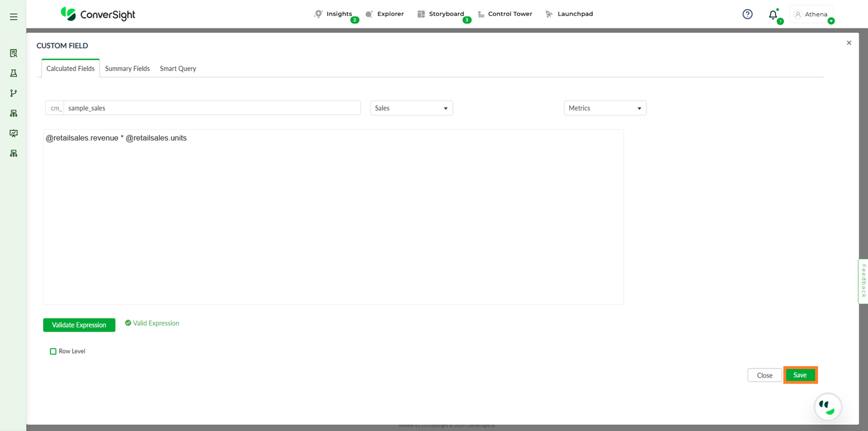The height and width of the screenshot is (431, 868).
Task: Open the help question mark icon
Action: [x=748, y=14]
